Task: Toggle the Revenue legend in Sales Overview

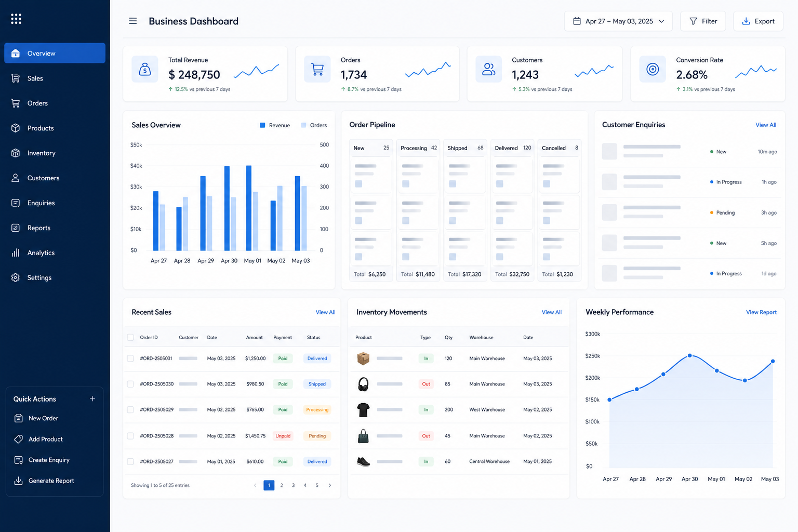Action: [x=275, y=125]
